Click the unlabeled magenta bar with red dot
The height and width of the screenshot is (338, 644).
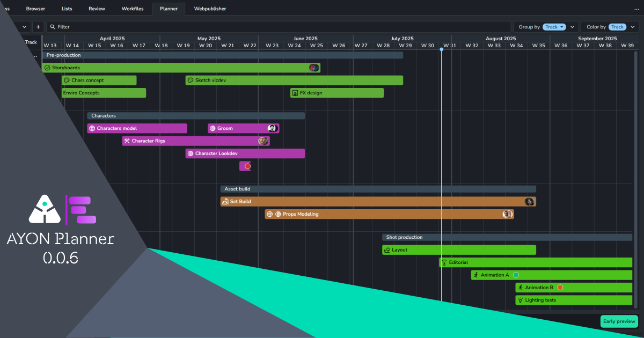245,166
